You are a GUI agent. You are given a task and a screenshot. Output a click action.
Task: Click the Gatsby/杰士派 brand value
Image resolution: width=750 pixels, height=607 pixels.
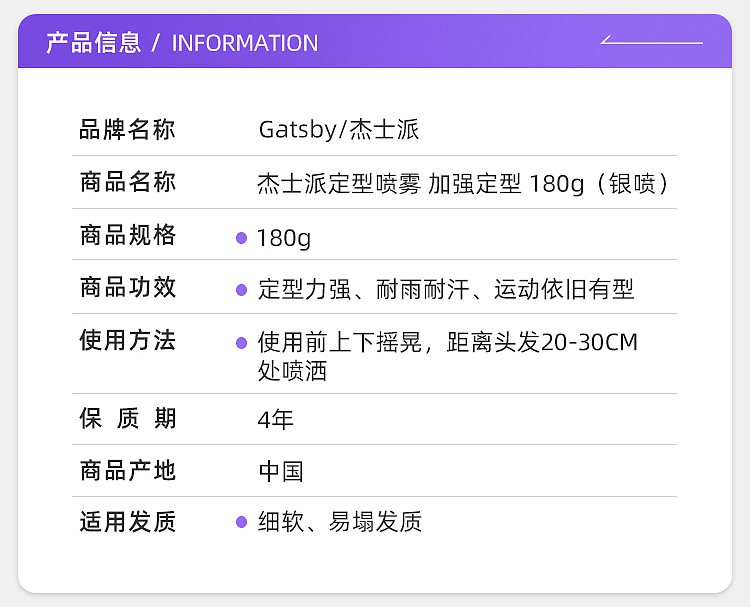pos(339,130)
